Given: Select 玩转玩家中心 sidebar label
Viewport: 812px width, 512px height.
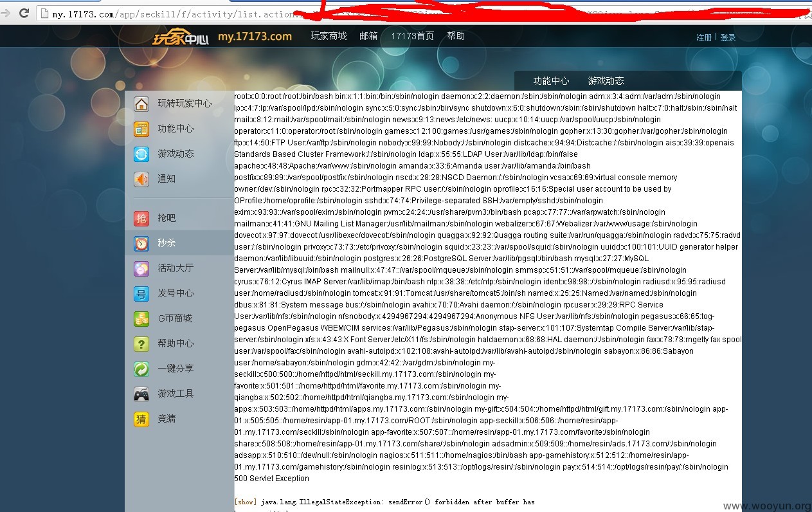Looking at the screenshot, I should [x=185, y=104].
